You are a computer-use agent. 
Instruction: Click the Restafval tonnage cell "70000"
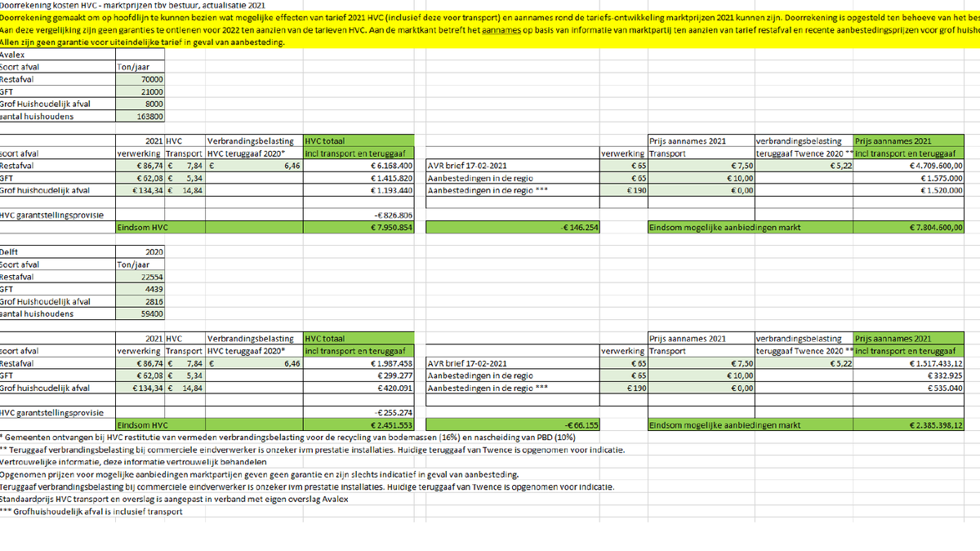click(141, 80)
